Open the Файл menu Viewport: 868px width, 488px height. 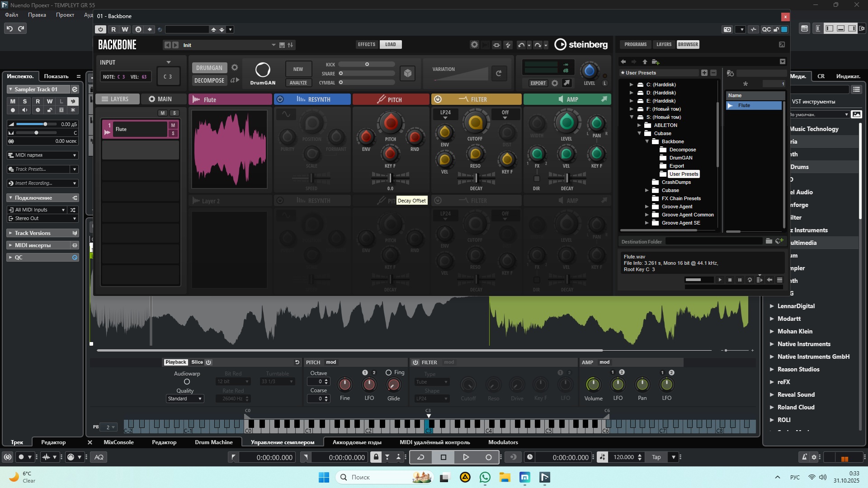[x=12, y=15]
